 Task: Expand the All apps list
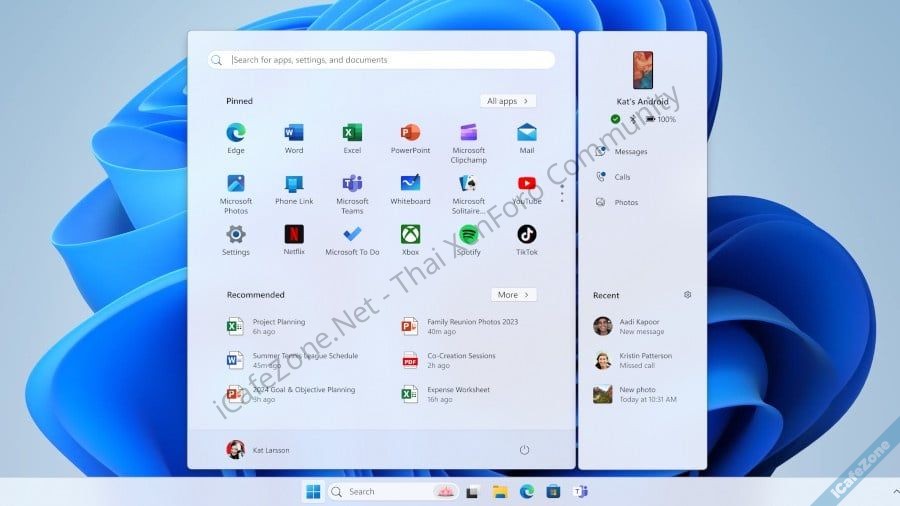[508, 101]
